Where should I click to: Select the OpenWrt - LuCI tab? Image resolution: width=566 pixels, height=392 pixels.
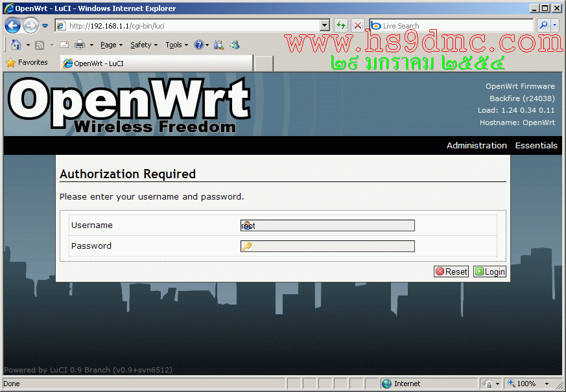157,63
